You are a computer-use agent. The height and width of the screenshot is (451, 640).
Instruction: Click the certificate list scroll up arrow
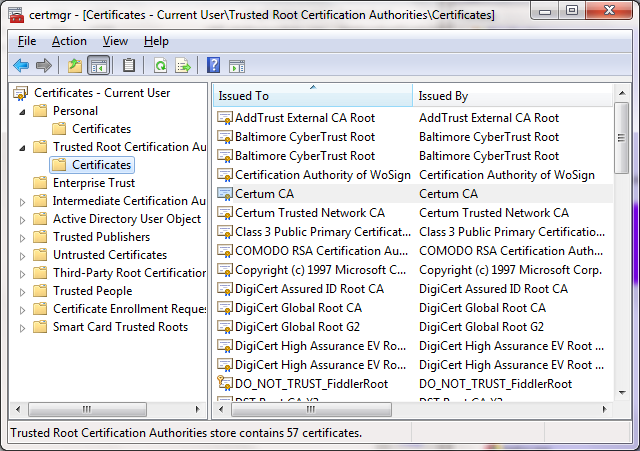click(622, 93)
